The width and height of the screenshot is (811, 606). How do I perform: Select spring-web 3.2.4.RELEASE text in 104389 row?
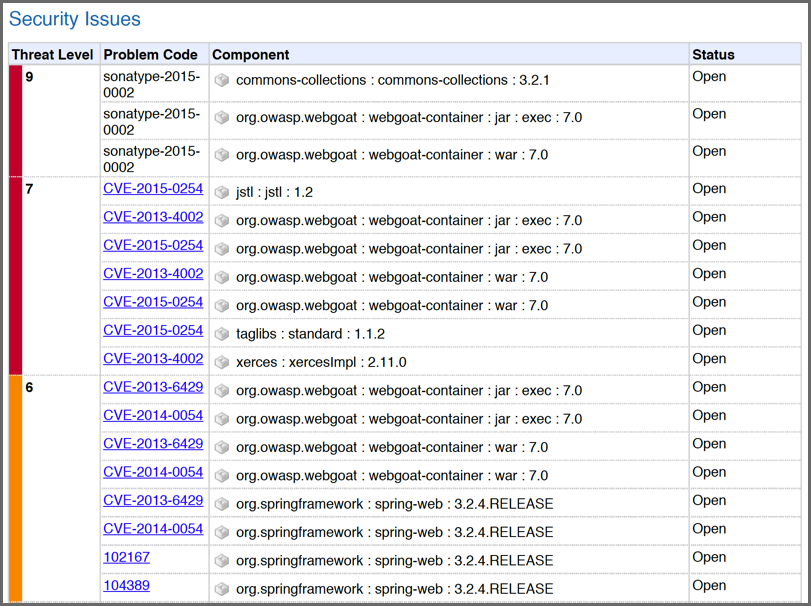395,589
